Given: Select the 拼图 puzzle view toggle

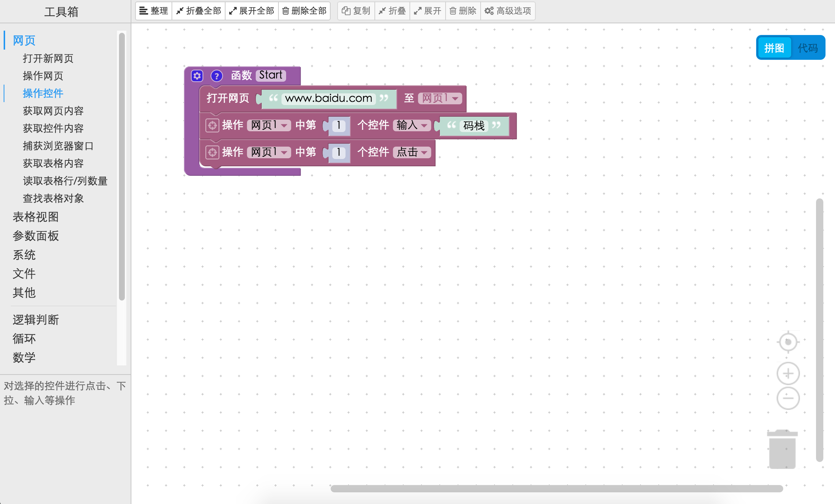Looking at the screenshot, I should (774, 48).
